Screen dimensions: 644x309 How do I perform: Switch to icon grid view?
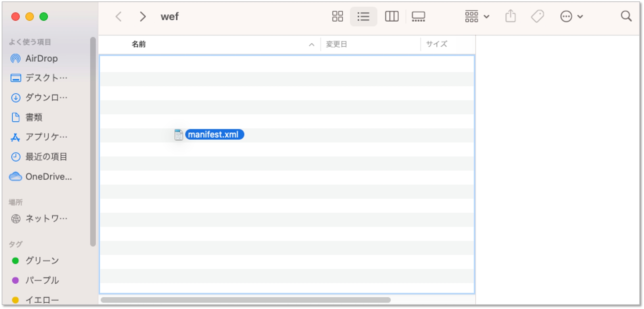coord(337,16)
